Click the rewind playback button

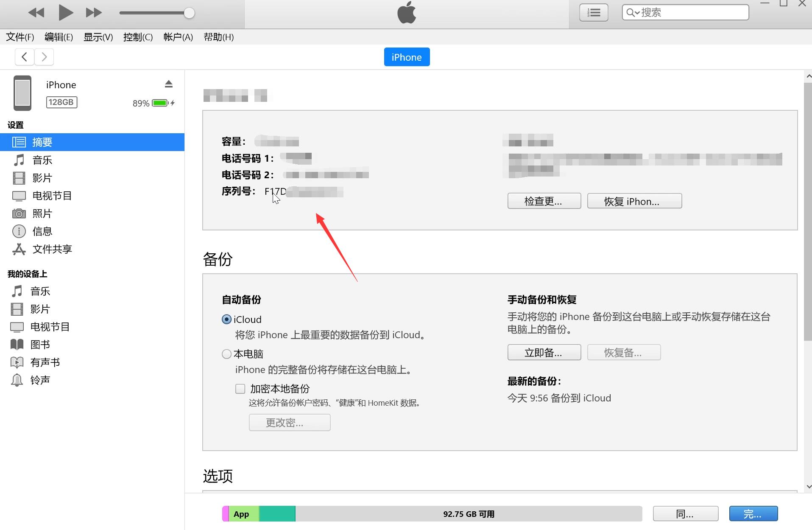pyautogui.click(x=36, y=13)
